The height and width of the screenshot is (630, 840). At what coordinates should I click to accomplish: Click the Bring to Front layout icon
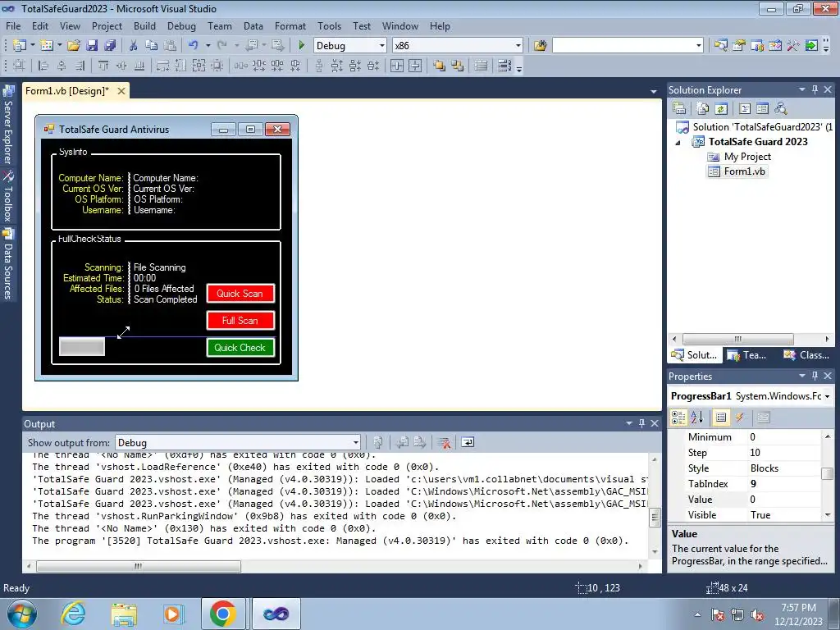tap(440, 66)
